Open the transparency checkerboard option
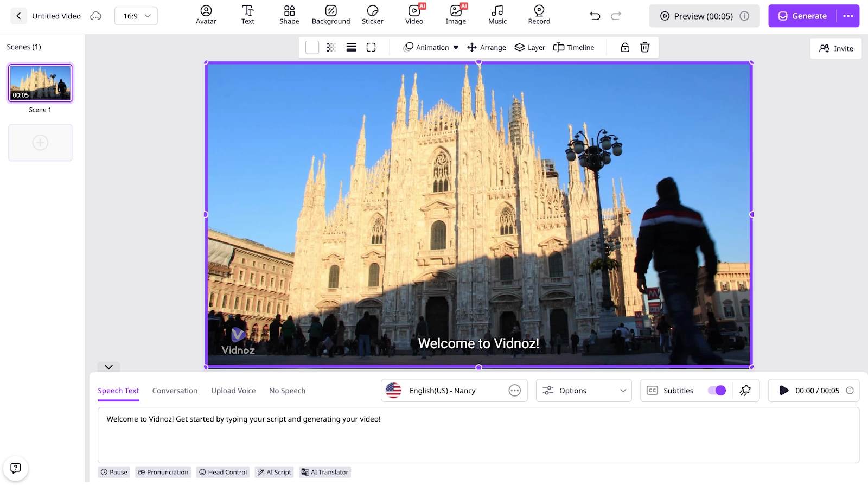Screen dimensions: 868x485 tap(331, 47)
